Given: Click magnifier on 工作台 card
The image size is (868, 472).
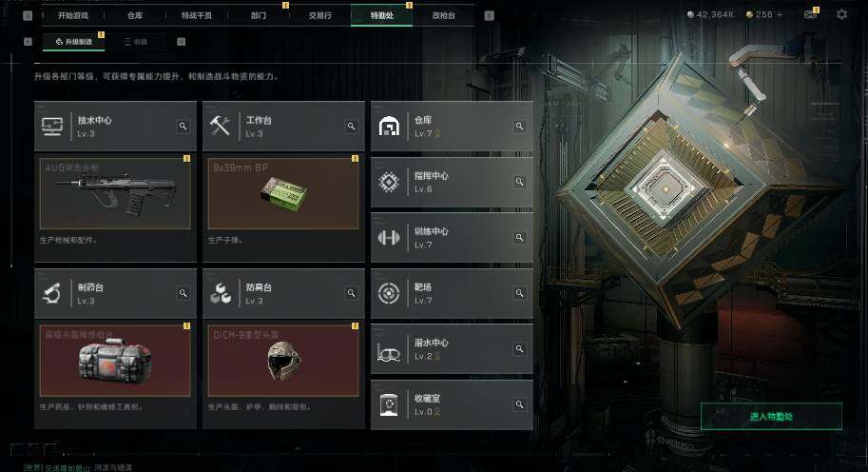Looking at the screenshot, I should tap(351, 127).
